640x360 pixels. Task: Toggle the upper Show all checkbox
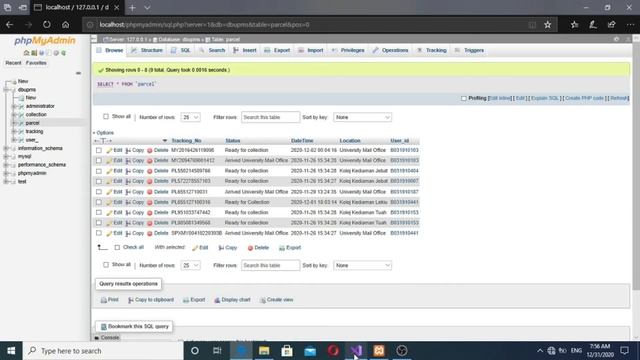pyautogui.click(x=106, y=117)
